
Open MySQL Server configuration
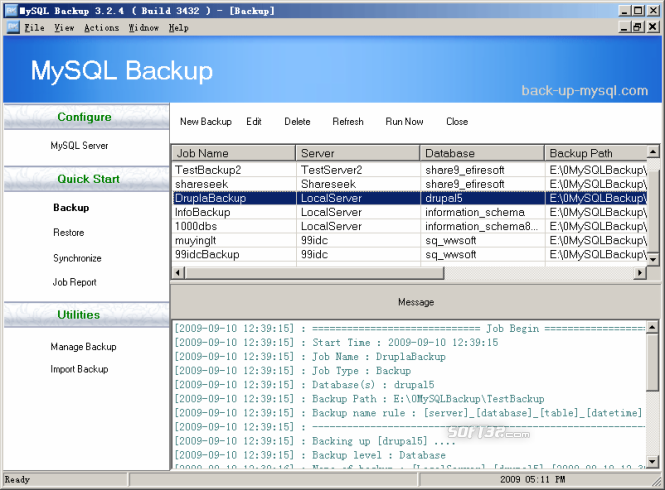(79, 146)
